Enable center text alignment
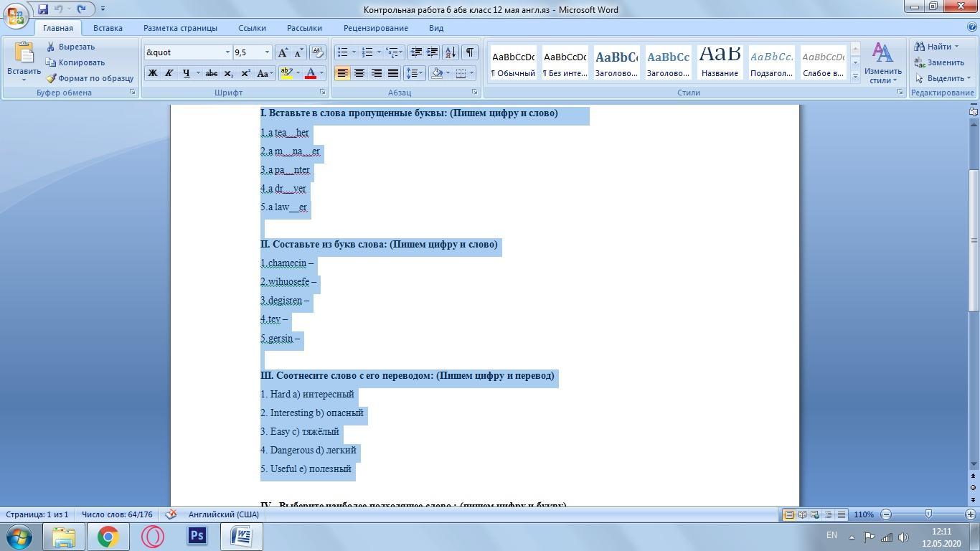Screen dimensions: 980x551 click(x=359, y=73)
